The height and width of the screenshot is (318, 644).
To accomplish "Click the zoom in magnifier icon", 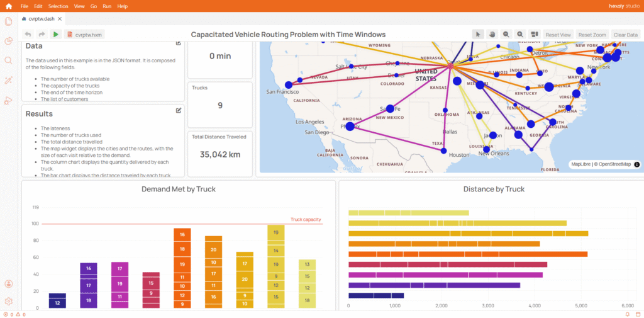I will pyautogui.click(x=520, y=35).
